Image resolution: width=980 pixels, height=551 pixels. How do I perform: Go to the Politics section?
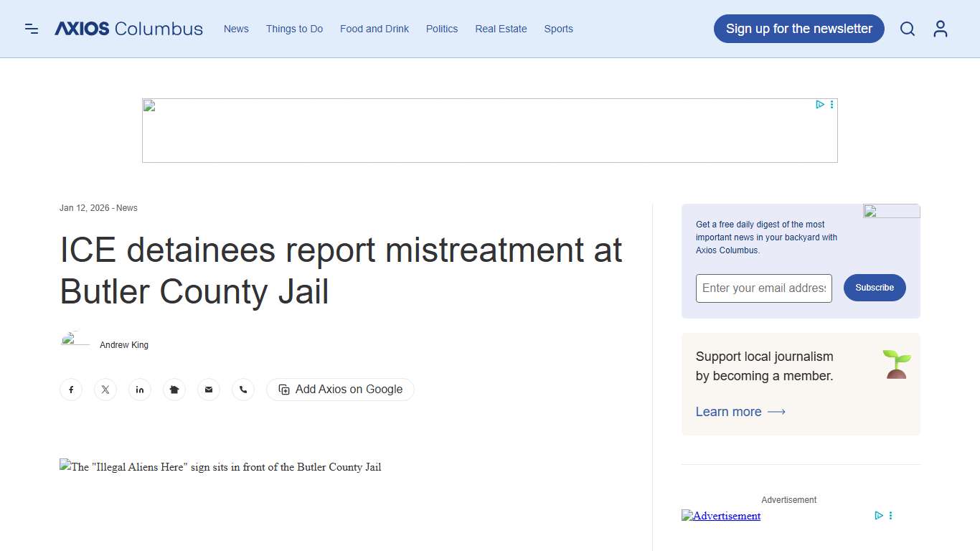(442, 29)
